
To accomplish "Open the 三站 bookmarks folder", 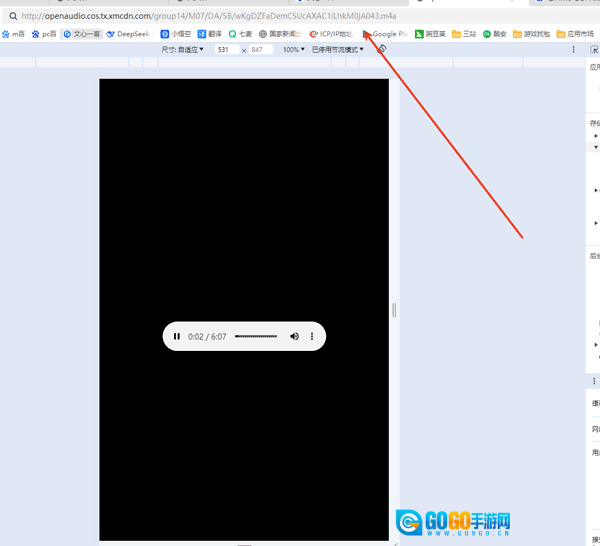I will pyautogui.click(x=463, y=33).
